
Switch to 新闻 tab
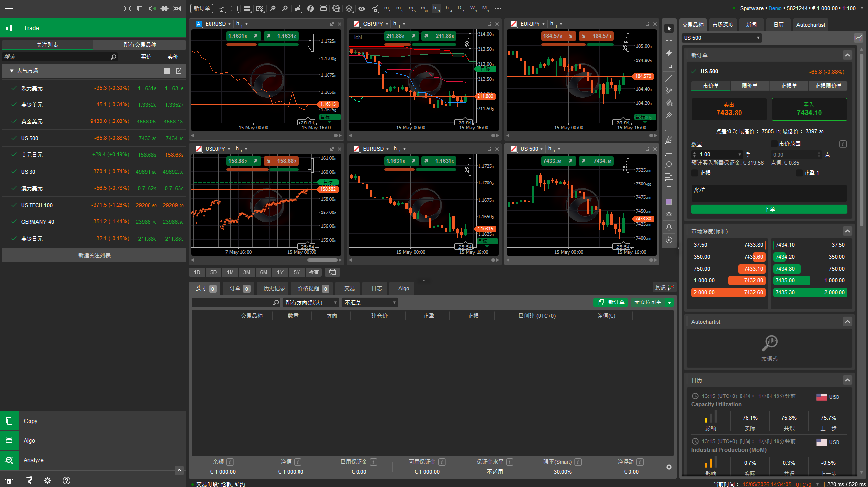(x=751, y=25)
